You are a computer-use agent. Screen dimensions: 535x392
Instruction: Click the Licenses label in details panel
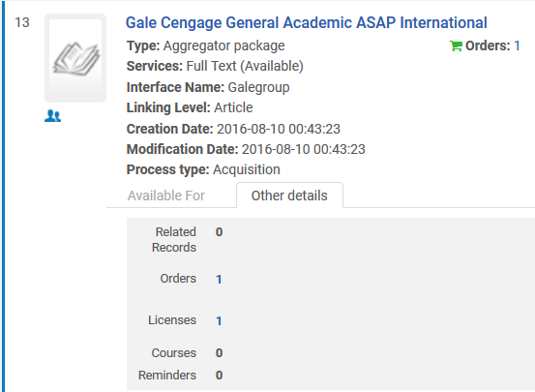pos(172,320)
